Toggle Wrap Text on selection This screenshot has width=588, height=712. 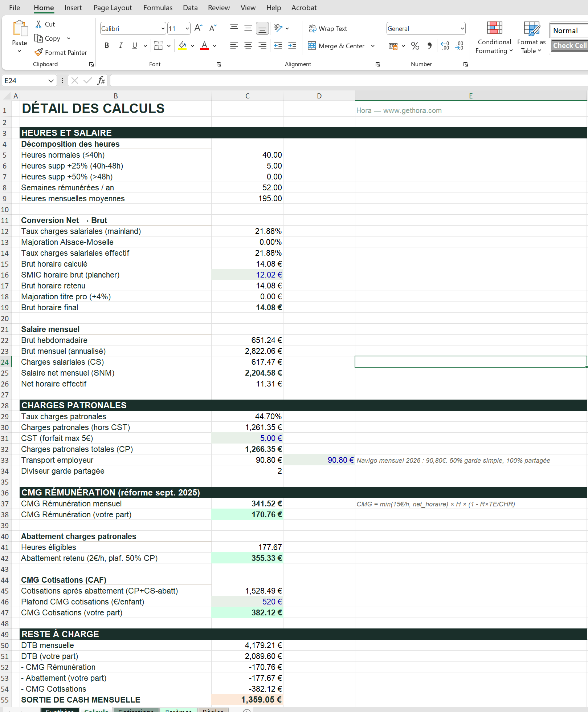(x=328, y=28)
